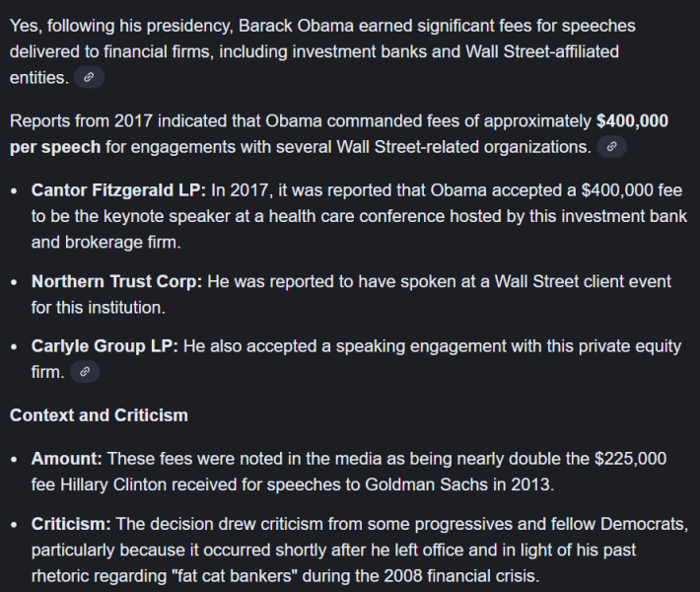The width and height of the screenshot is (700, 592).
Task: Click the bullet point beside Carlyle Group LP
Action: [x=14, y=347]
